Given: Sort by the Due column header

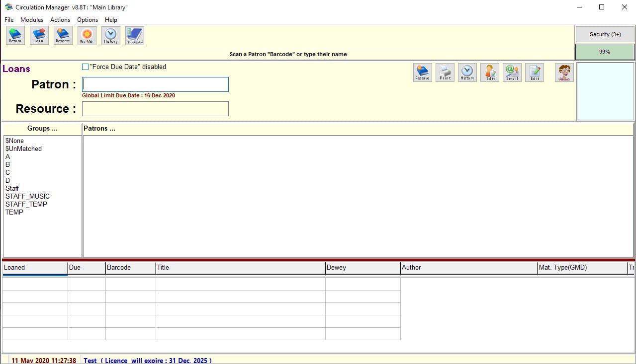Looking at the screenshot, I should (x=87, y=268).
